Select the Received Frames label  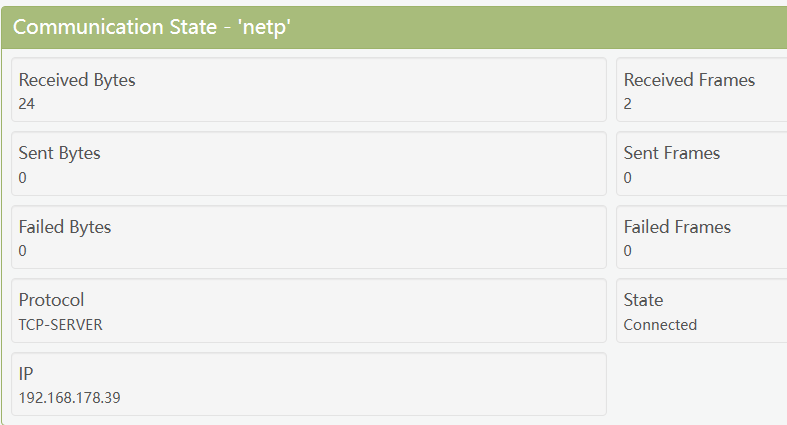point(689,80)
